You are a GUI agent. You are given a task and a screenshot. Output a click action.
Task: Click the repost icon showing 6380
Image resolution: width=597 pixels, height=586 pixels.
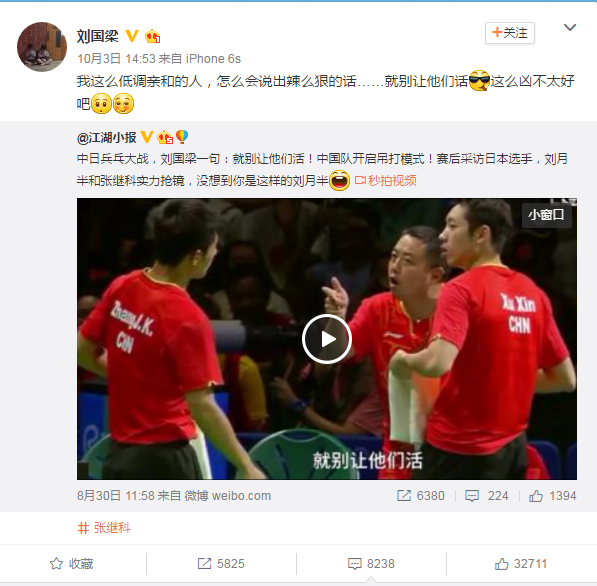tap(404, 495)
